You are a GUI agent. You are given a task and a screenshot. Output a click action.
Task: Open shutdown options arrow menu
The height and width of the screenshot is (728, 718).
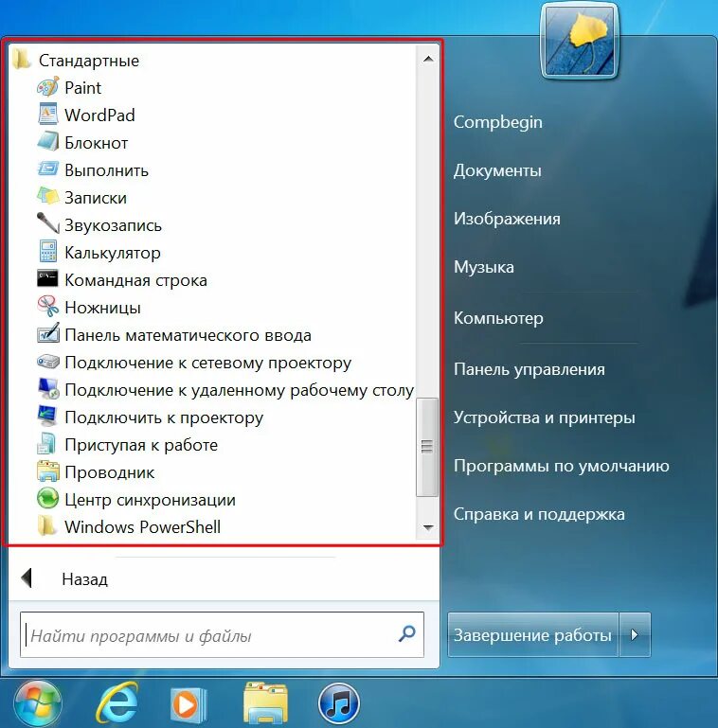coord(635,634)
